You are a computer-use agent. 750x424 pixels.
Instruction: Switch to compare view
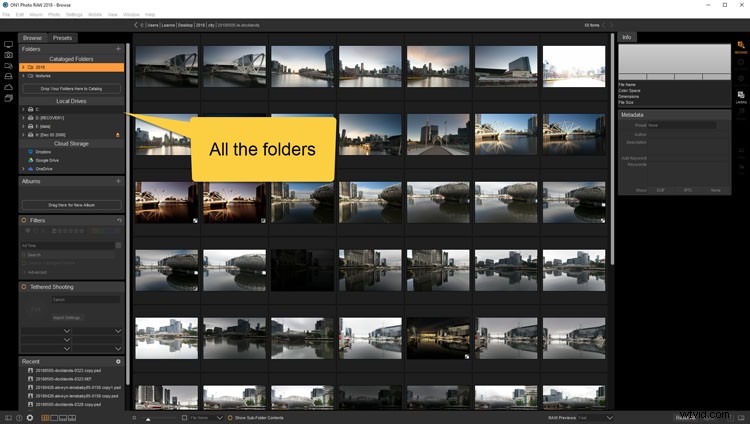coord(72,418)
